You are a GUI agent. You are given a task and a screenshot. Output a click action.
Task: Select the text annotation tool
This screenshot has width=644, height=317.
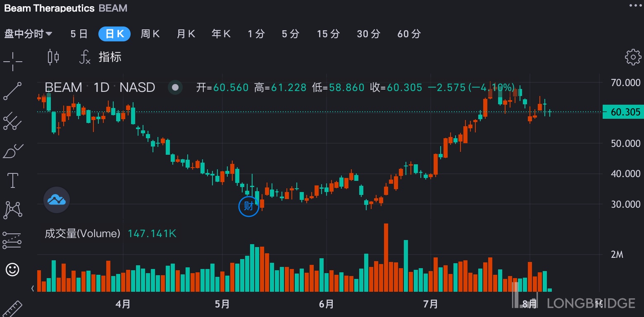coord(13,180)
